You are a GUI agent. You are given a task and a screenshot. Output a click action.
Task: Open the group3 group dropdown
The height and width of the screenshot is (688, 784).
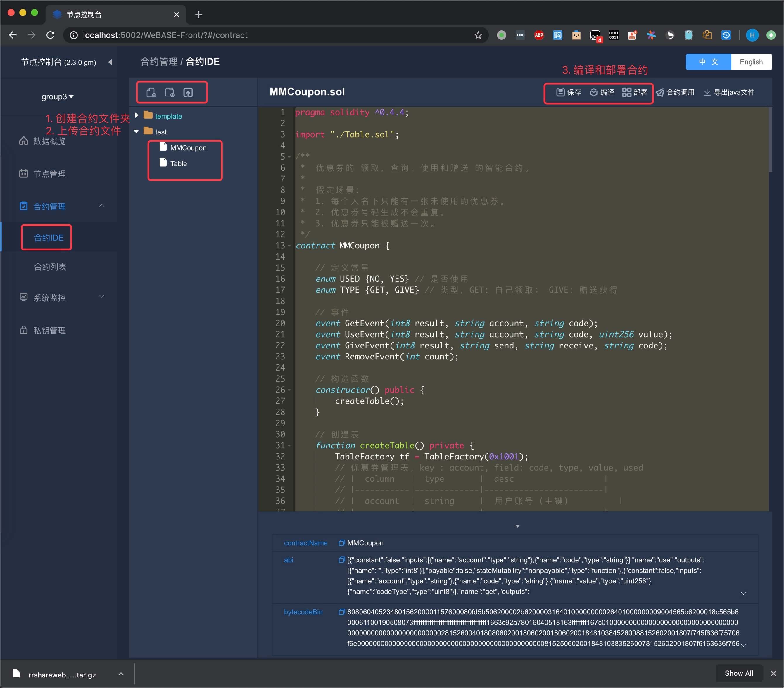pyautogui.click(x=57, y=97)
